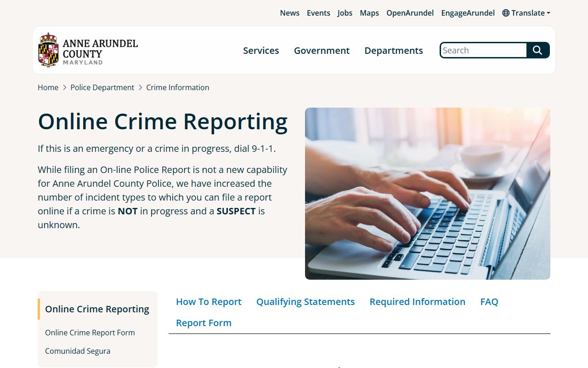
Task: Open Online Crime Report Form sidebar link
Action: pyautogui.click(x=90, y=333)
